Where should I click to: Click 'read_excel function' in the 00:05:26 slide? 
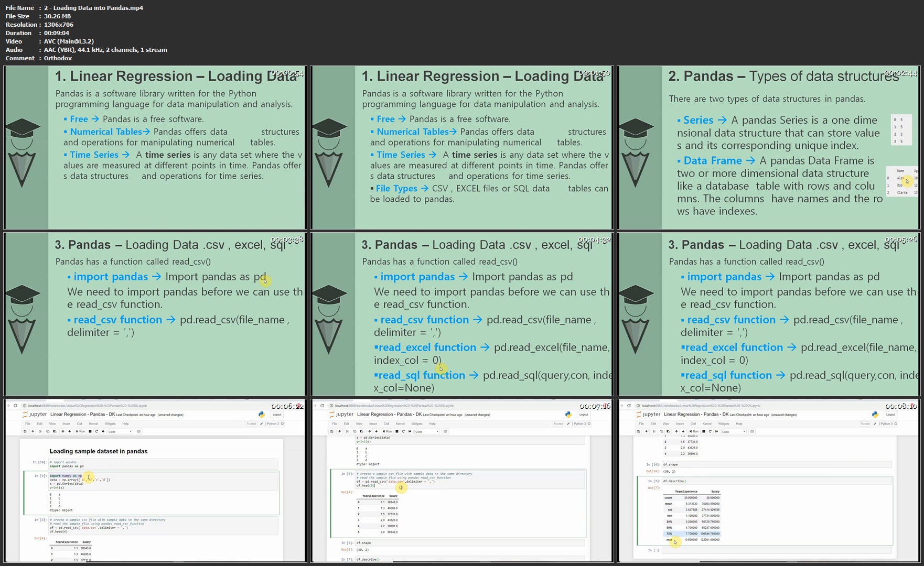734,347
